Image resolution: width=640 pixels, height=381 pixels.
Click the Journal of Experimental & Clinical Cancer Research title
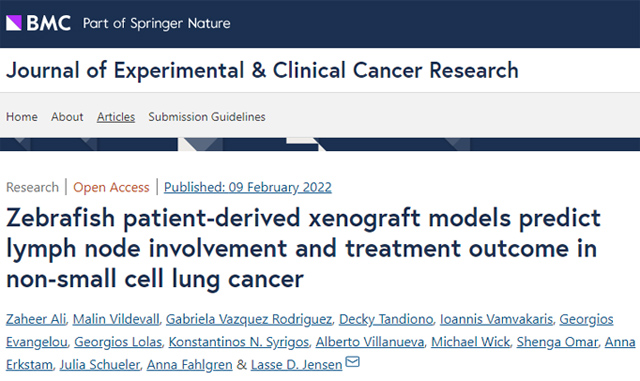(262, 70)
